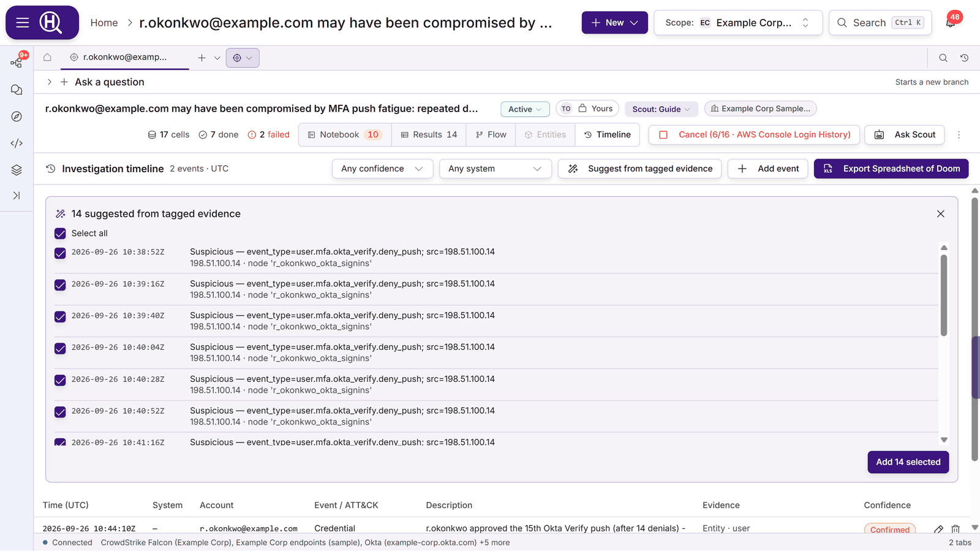Open the layers stack sidebar icon
This screenshot has height=551, width=980.
17,170
